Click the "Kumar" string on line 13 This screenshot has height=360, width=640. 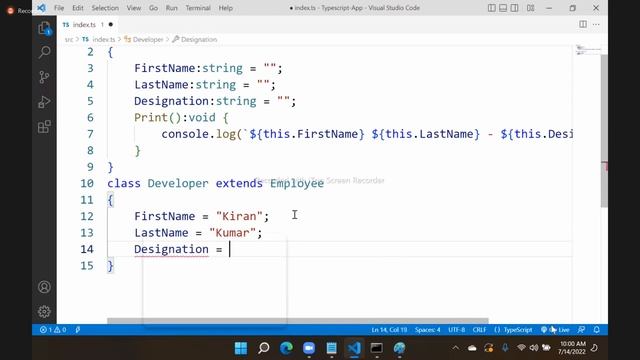point(232,233)
